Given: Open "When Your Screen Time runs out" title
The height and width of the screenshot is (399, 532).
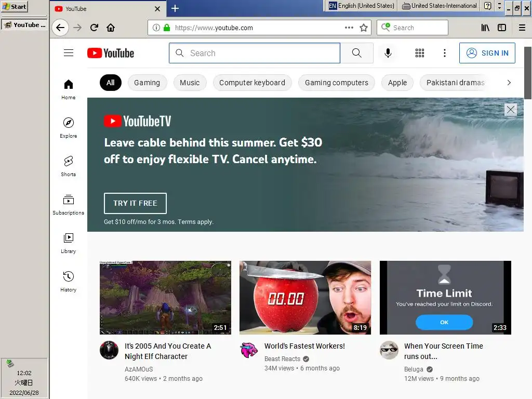Looking at the screenshot, I should tap(444, 351).
